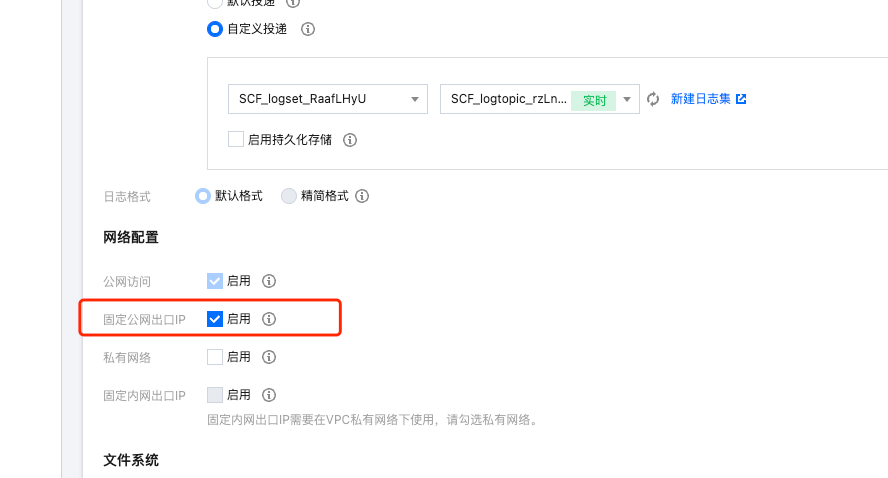Click the 日志格式 label
This screenshot has width=888, height=478.
coord(127,197)
